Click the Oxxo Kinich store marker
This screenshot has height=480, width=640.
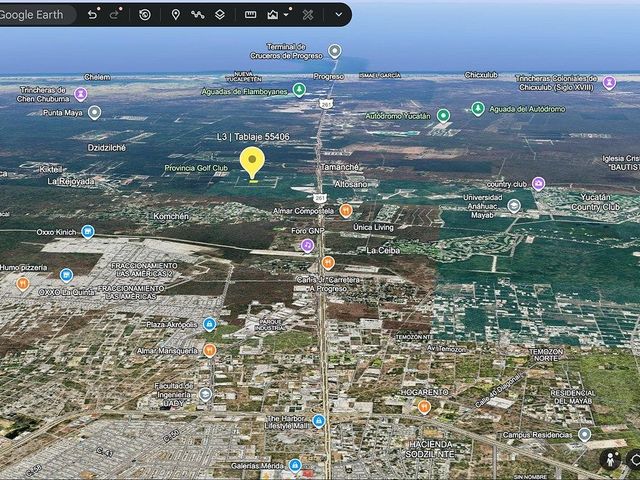click(88, 231)
